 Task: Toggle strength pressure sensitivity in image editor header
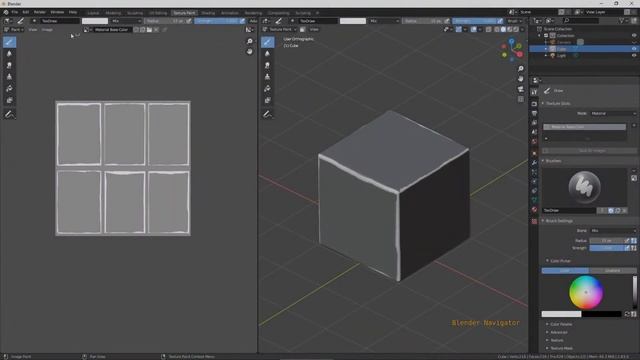(x=242, y=21)
